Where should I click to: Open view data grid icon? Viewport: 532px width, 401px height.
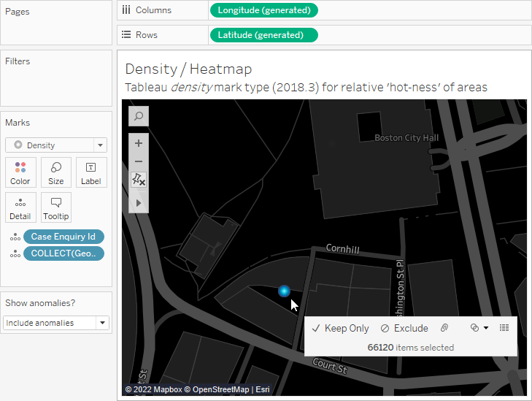(x=504, y=328)
